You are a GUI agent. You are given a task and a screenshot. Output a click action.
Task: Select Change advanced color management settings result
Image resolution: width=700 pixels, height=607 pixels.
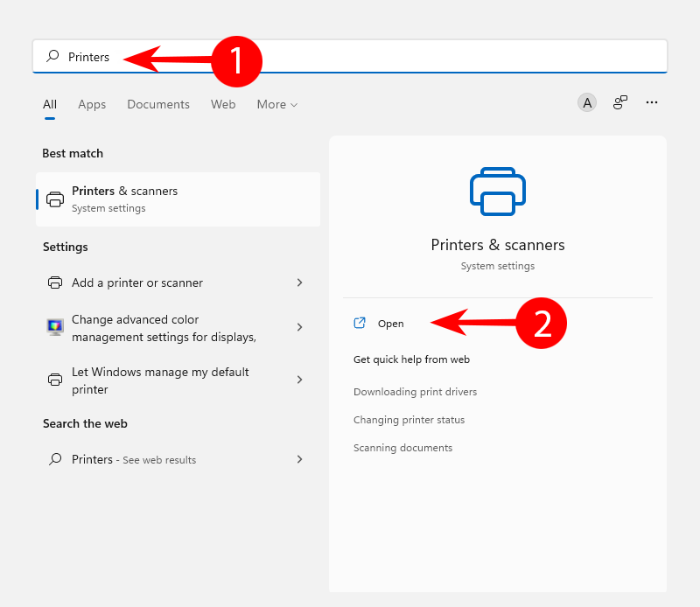(178, 328)
